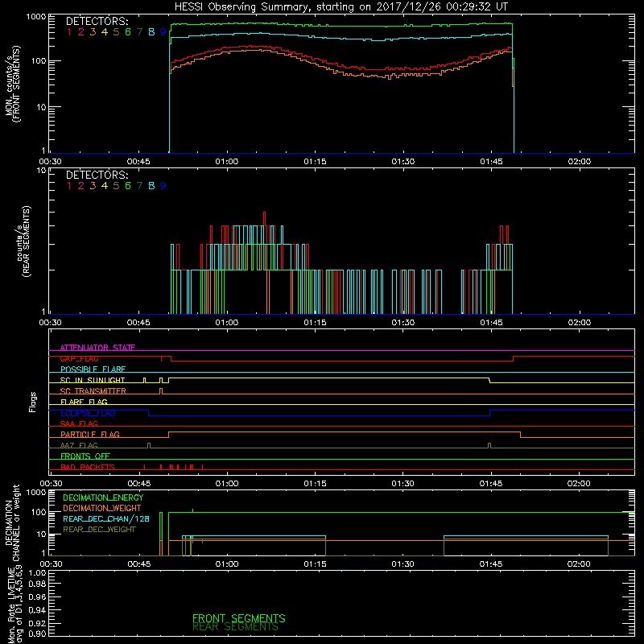
Task: Click DETECTORS: label in rear segments plot
Action: (97, 175)
